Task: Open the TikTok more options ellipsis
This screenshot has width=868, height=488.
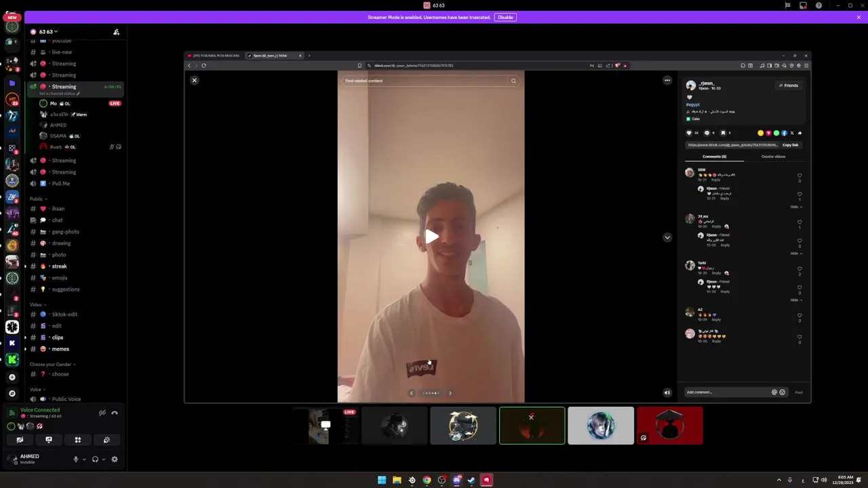Action: pyautogui.click(x=667, y=81)
